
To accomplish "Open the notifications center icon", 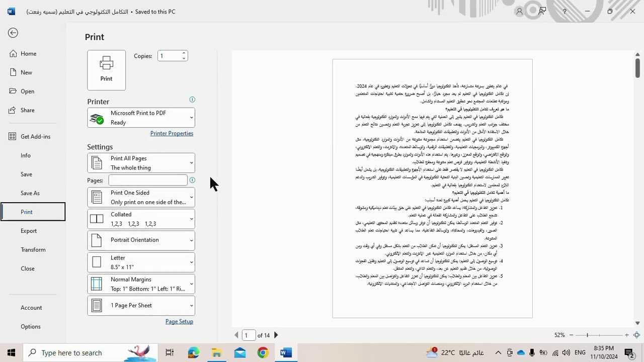I will coord(629,353).
